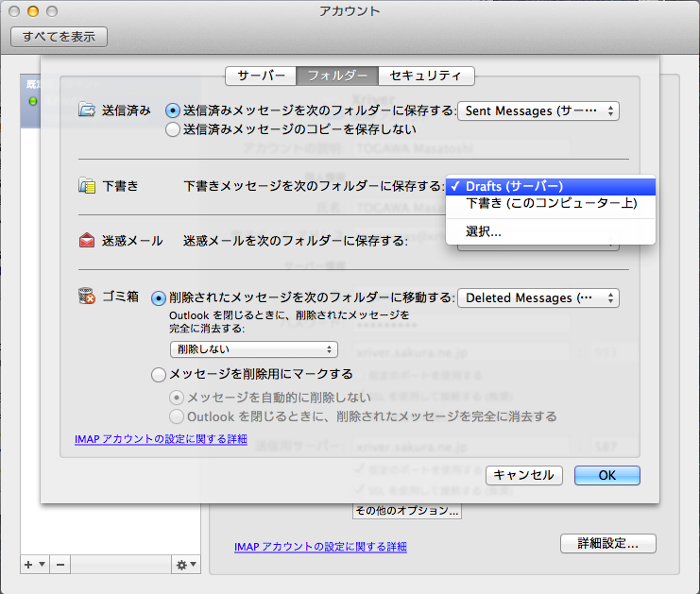
Task: Select 'Move deleted messages to folder' radio
Action: pyautogui.click(x=159, y=297)
